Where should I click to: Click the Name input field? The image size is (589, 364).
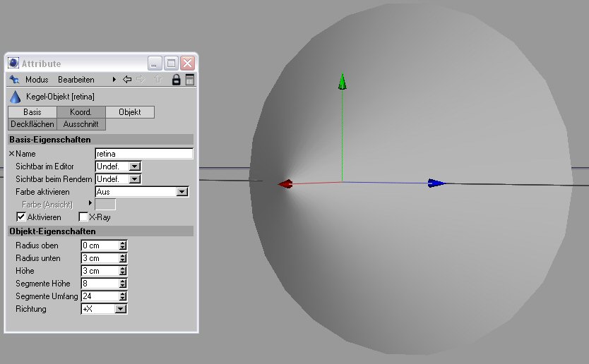coord(144,154)
